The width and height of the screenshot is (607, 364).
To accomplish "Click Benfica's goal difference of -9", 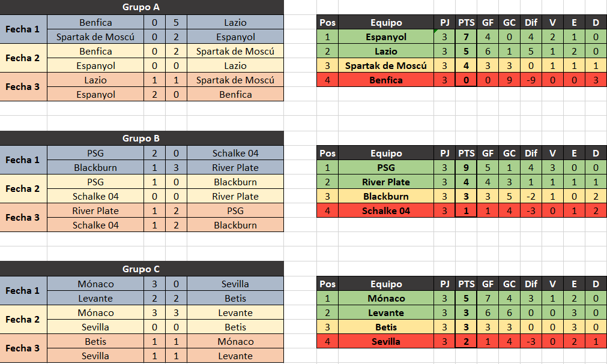I will pos(531,80).
